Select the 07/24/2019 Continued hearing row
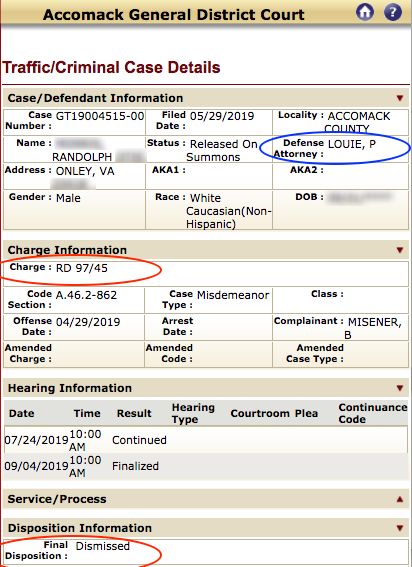Viewport: 412px width, 567px height. click(x=206, y=440)
